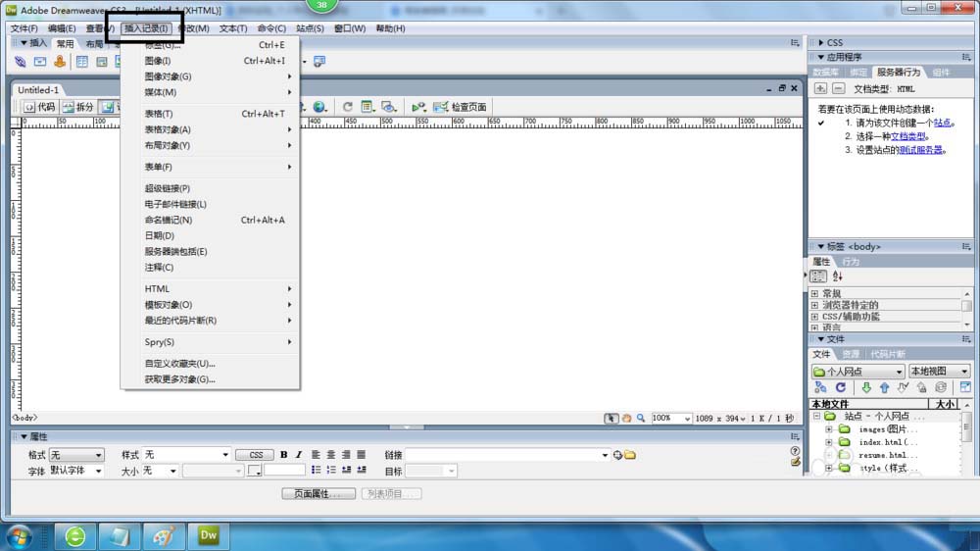Toggle Bold formatting in Properties panel

tap(284, 455)
